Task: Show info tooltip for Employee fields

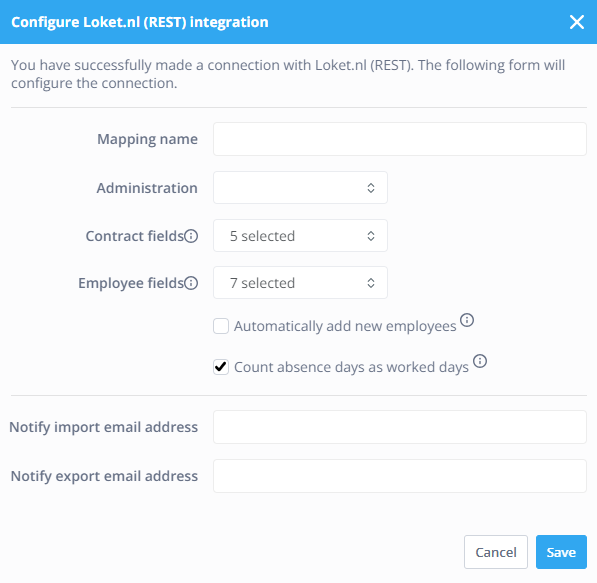Action: 191,283
